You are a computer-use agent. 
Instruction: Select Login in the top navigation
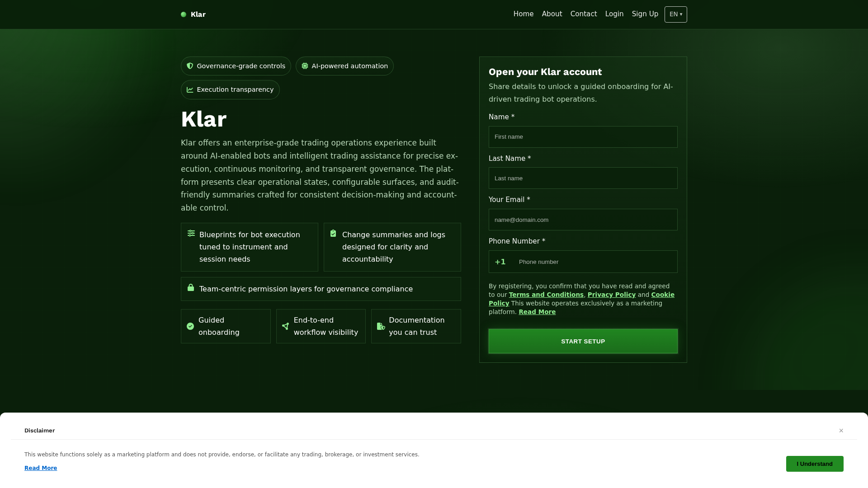614,14
